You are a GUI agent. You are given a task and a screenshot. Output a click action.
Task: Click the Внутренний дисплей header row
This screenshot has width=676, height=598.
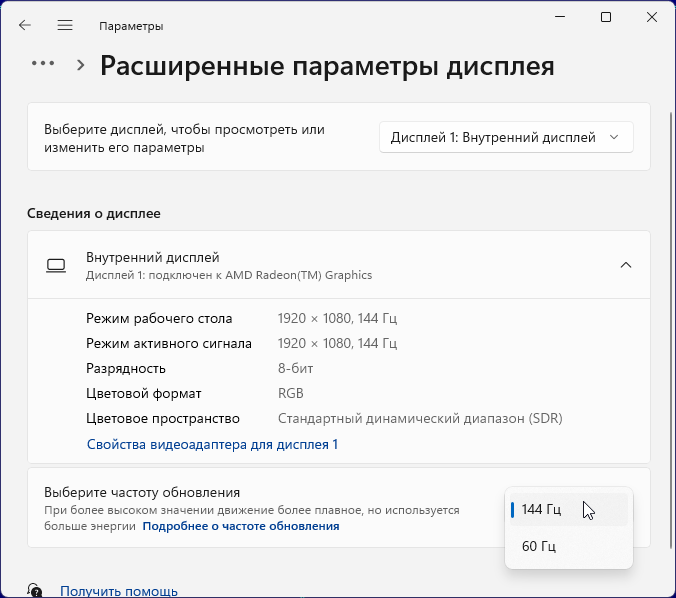300,265
